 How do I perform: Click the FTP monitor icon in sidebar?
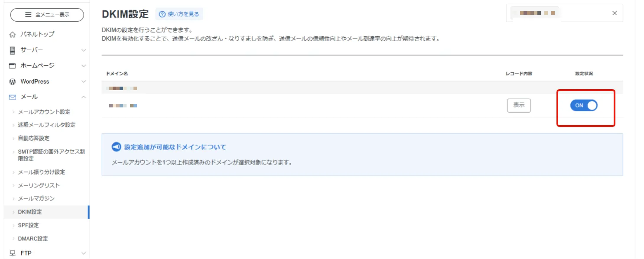click(11, 253)
